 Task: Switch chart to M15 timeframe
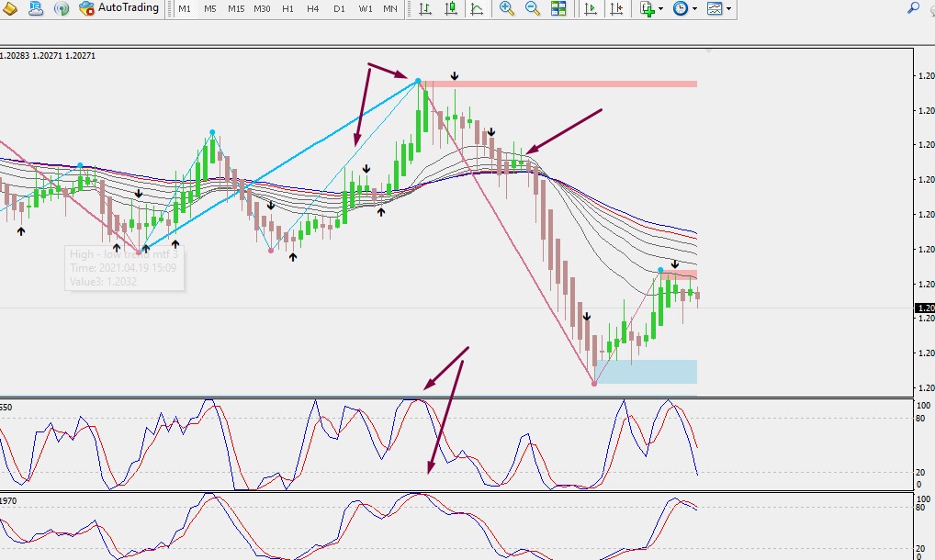tap(236, 9)
